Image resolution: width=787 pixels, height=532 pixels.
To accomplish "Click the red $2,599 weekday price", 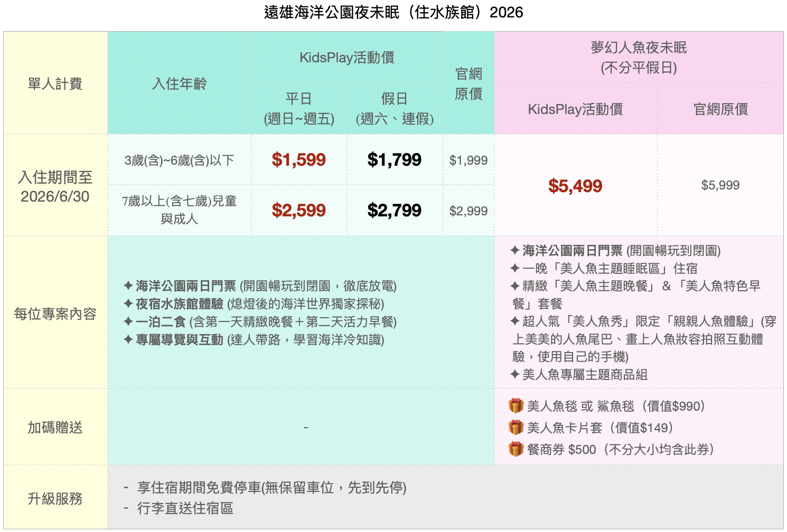I will coord(298,211).
